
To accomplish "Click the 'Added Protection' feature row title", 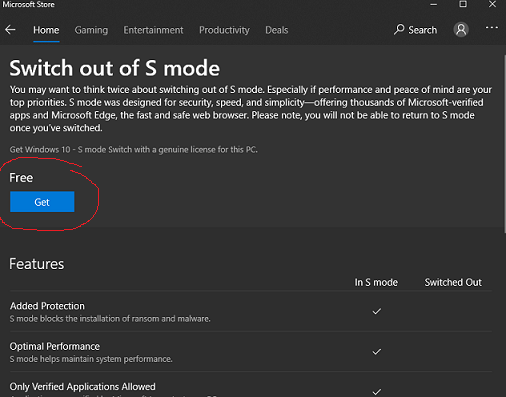I will click(47, 306).
